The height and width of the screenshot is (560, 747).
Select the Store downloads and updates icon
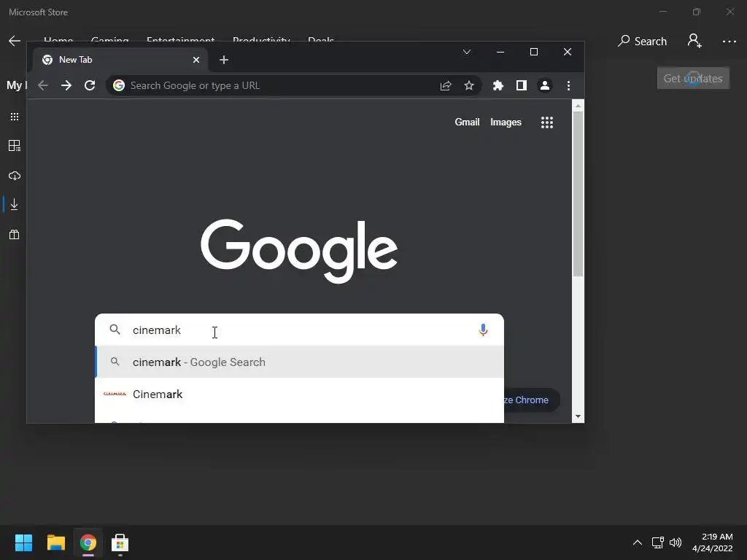pos(15,204)
